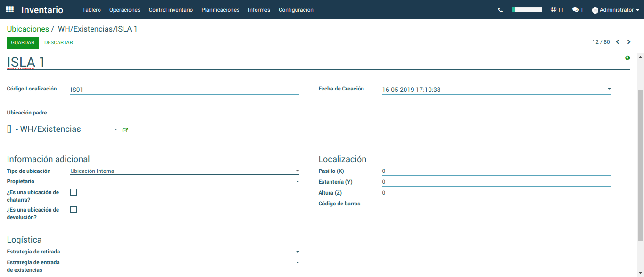This screenshot has height=277, width=644.
Task: Check '¿Es una ubicación de chatarra?' box
Action: [x=74, y=192]
